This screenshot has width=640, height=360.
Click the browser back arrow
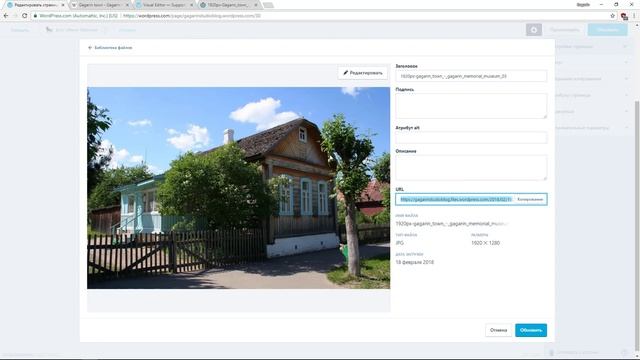point(6,16)
